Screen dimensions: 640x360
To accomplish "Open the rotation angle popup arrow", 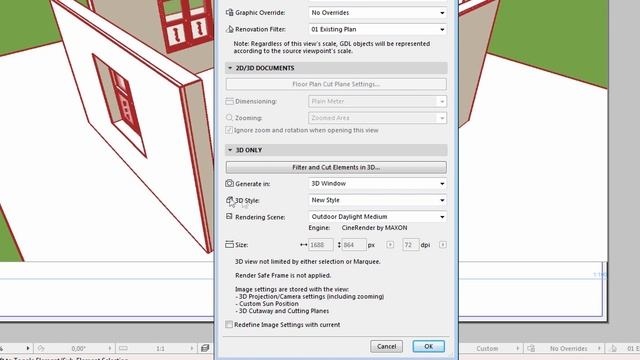I will 110,348.
